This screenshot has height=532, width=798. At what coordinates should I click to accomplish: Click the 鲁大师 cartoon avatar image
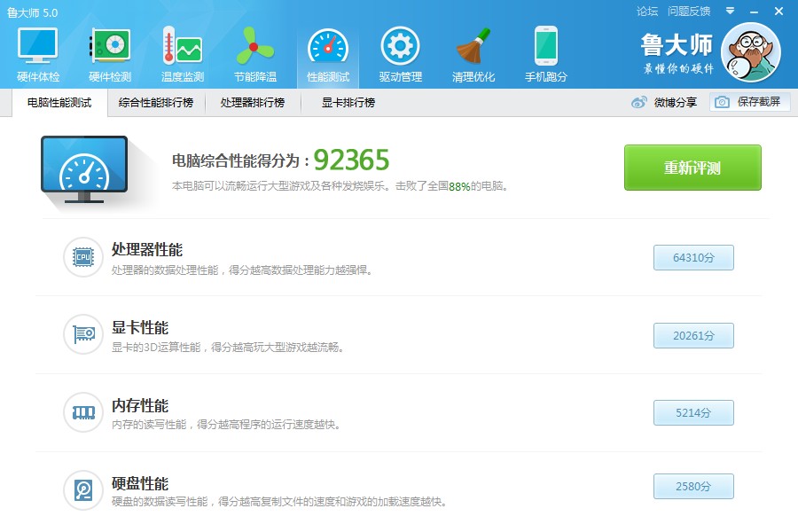750,51
